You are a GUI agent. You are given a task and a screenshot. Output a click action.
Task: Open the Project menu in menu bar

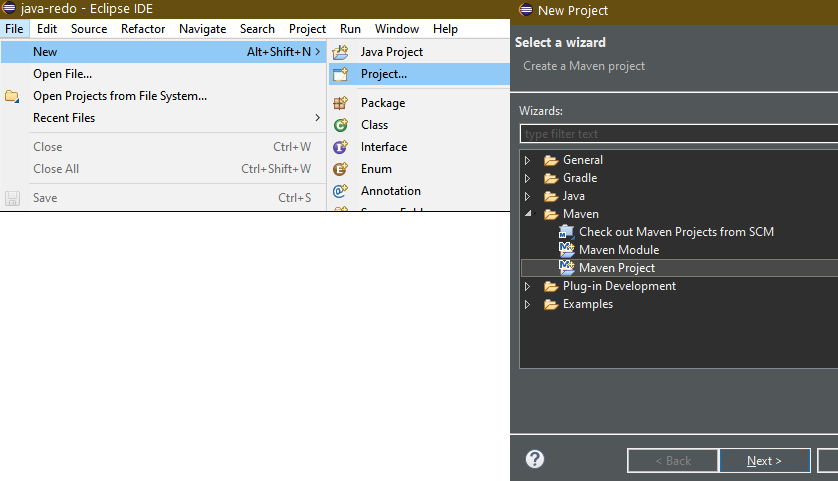pos(307,29)
